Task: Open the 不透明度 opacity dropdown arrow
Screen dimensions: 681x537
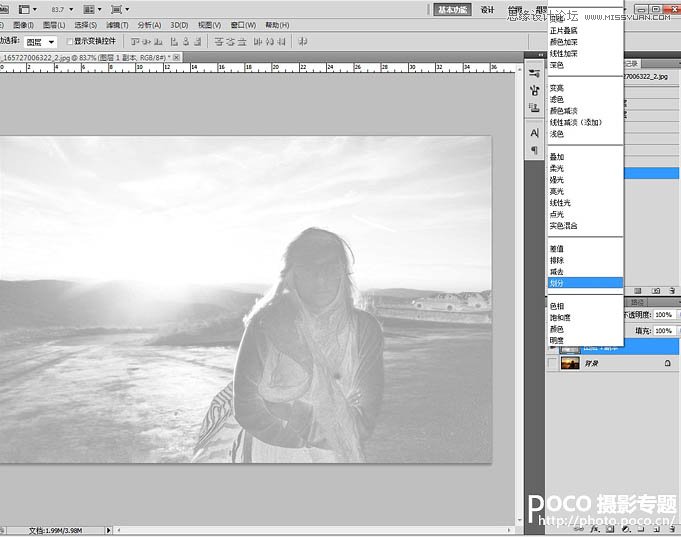Action: (676, 314)
